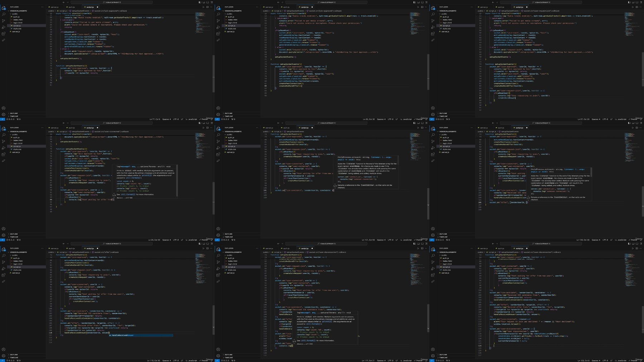
Task: Click Search icon in the middle-left frame
Action: 4,135
